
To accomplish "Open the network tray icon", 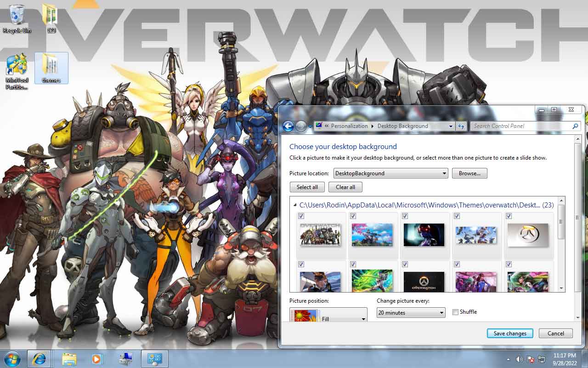I will tap(542, 359).
